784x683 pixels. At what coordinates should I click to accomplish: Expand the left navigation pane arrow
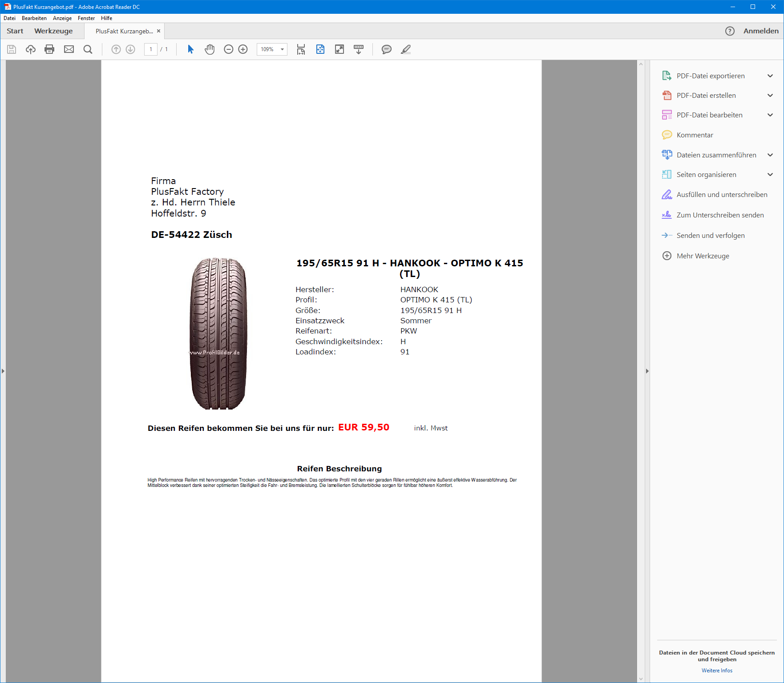[x=3, y=371]
